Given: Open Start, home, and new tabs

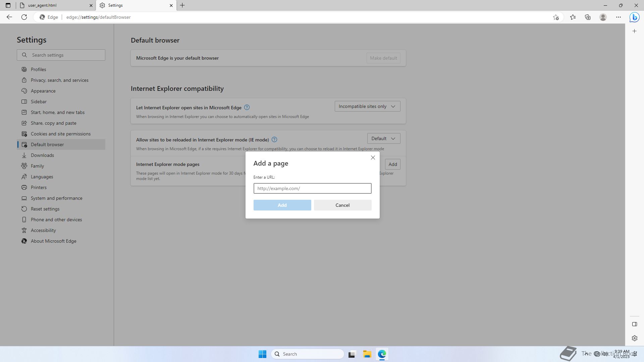Looking at the screenshot, I should click(x=61, y=112).
